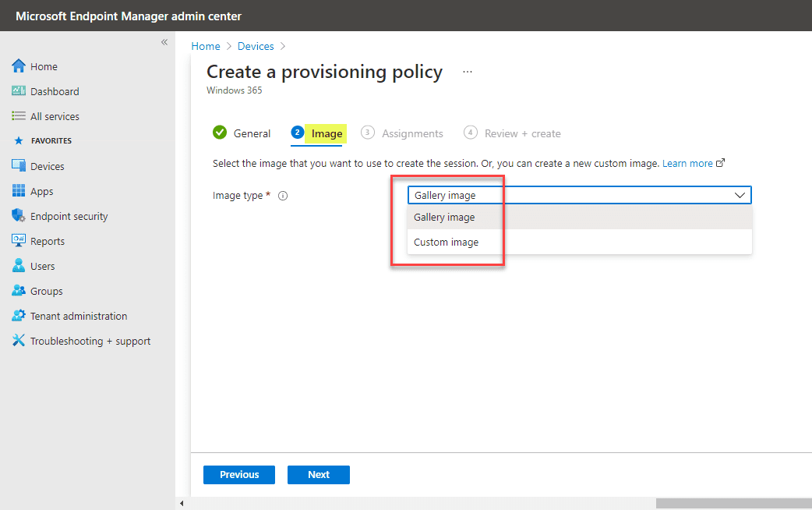The image size is (812, 510).
Task: Open the Dashboard chart icon
Action: click(19, 91)
